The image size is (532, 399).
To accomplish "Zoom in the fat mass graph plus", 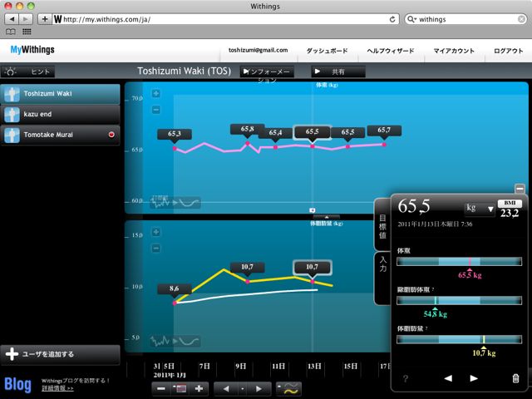I will click(155, 232).
